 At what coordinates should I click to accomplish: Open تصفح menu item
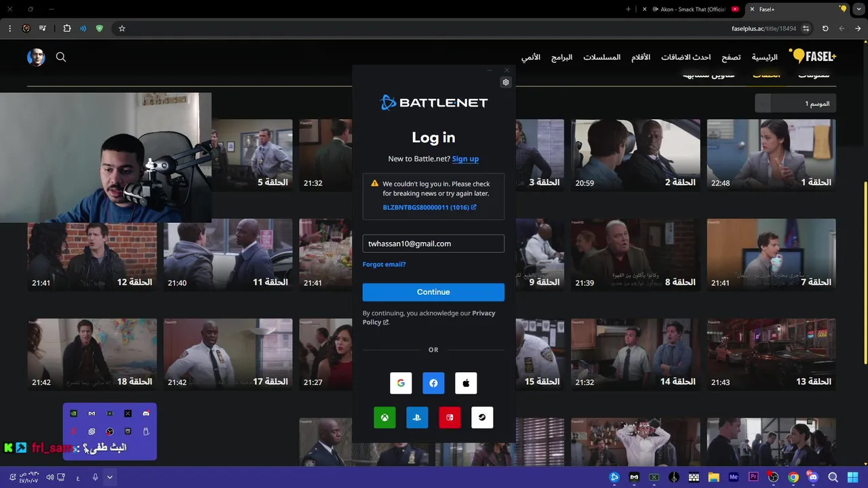coord(731,57)
